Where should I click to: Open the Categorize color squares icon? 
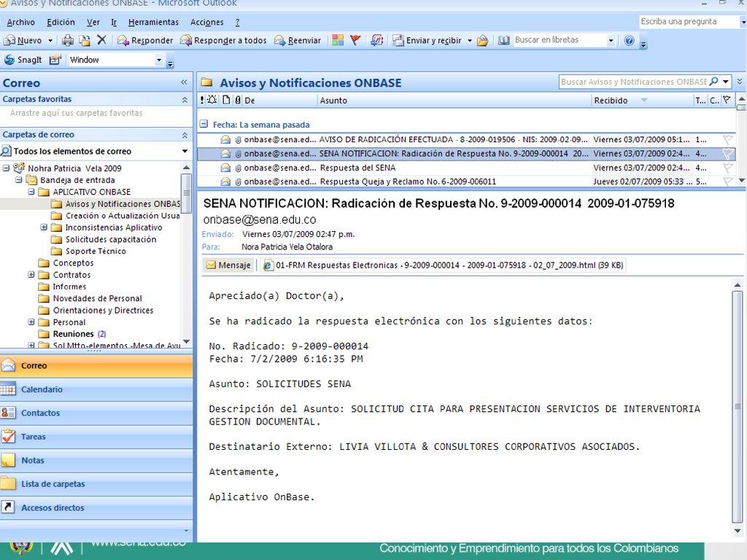click(x=338, y=40)
